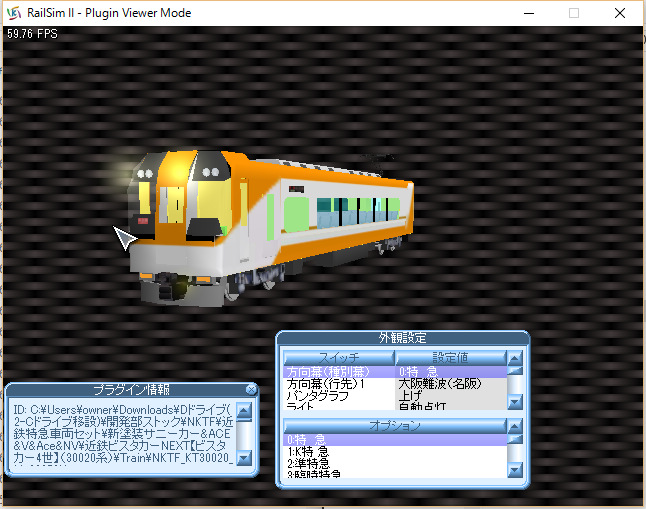The height and width of the screenshot is (509, 646).
Task: Maximize the RailSim II window
Action: pyautogui.click(x=574, y=13)
